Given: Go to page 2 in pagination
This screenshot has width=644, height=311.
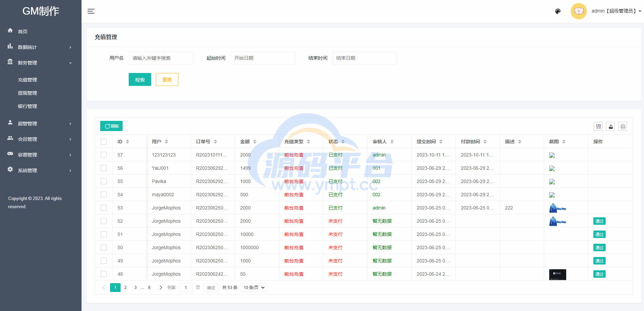Looking at the screenshot, I should click(125, 288).
